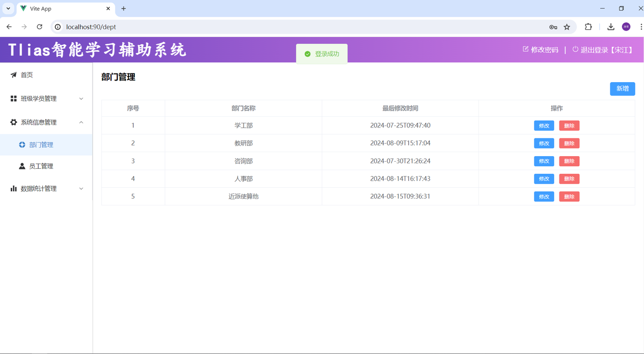Click the 系统信息管理 gear icon
The image size is (644, 354).
click(13, 122)
